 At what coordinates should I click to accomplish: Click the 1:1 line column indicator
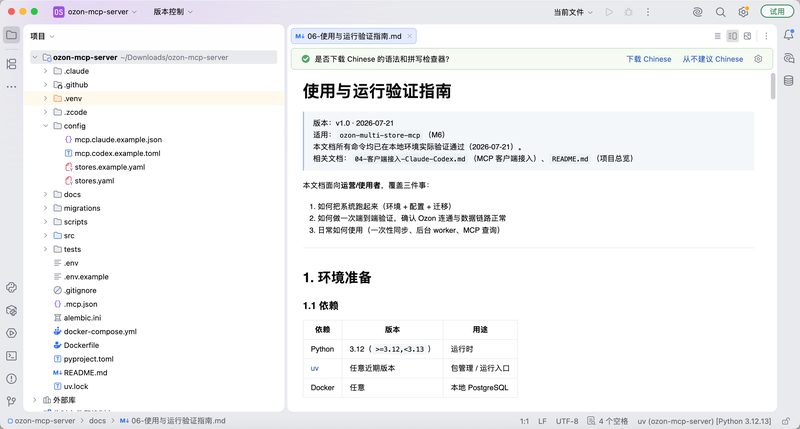point(524,421)
